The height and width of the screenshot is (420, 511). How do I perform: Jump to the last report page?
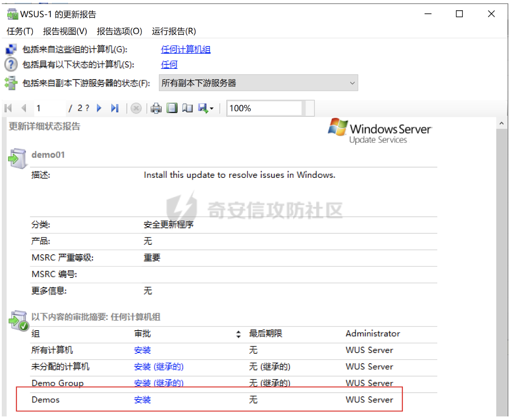115,108
